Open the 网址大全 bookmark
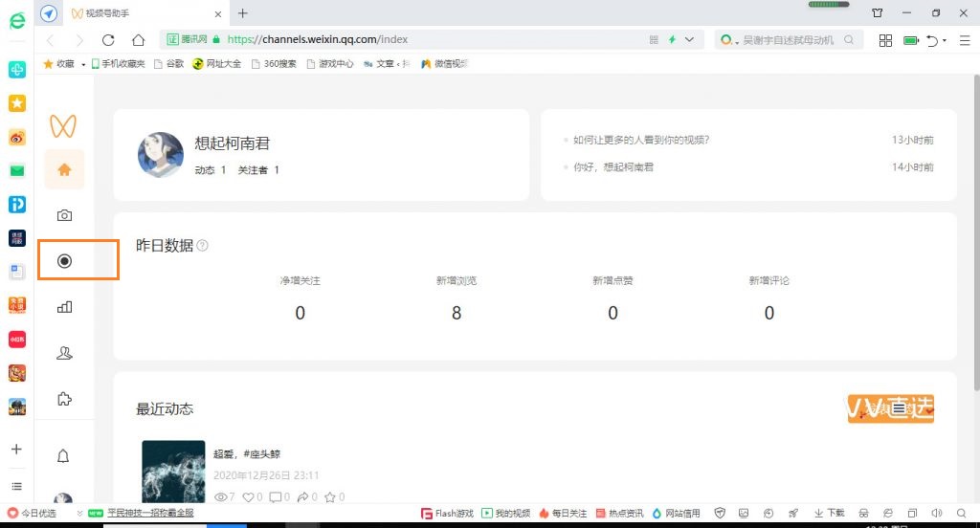 pos(216,64)
